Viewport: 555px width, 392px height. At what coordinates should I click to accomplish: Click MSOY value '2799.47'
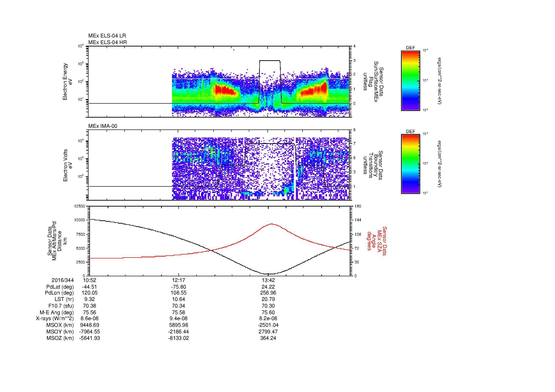coord(268,332)
